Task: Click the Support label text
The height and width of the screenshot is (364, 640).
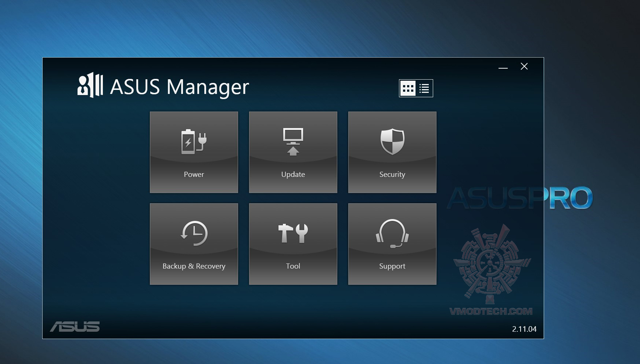Action: pyautogui.click(x=392, y=266)
